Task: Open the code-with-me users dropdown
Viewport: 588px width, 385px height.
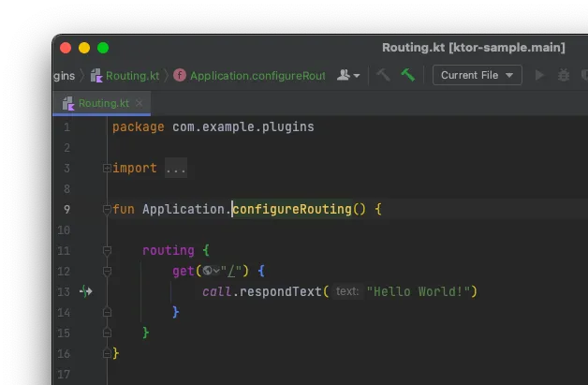Action: [x=348, y=75]
